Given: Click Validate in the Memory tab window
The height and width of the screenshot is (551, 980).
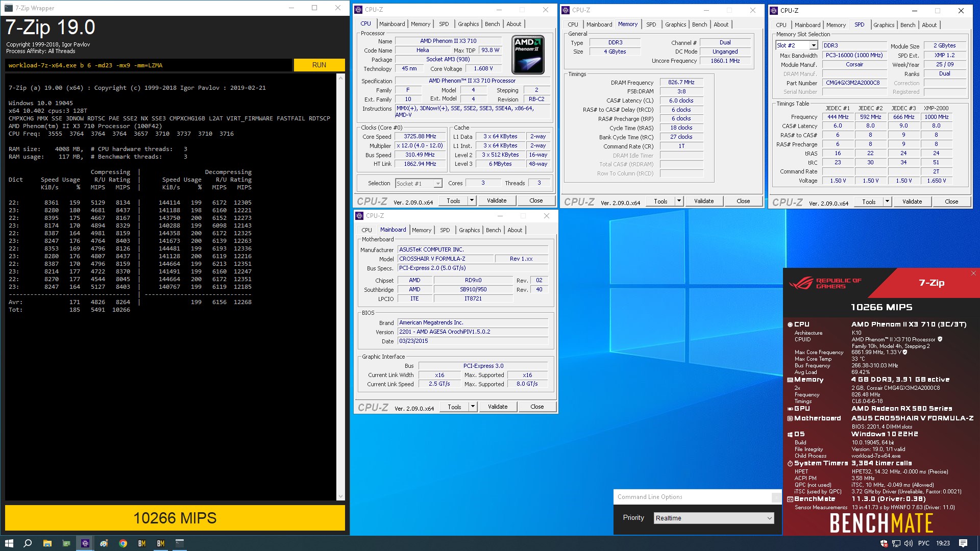Looking at the screenshot, I should (x=704, y=201).
